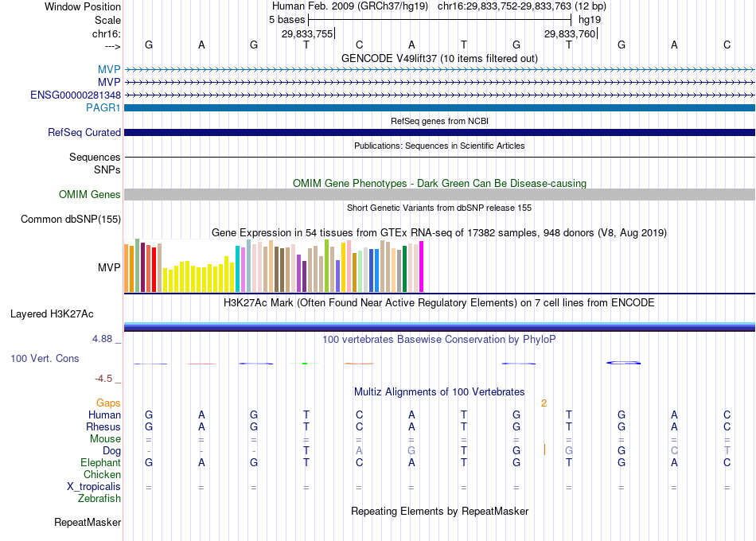Open Publications: Sequences in Scientific Articles title
The image size is (756, 541).
439,146
